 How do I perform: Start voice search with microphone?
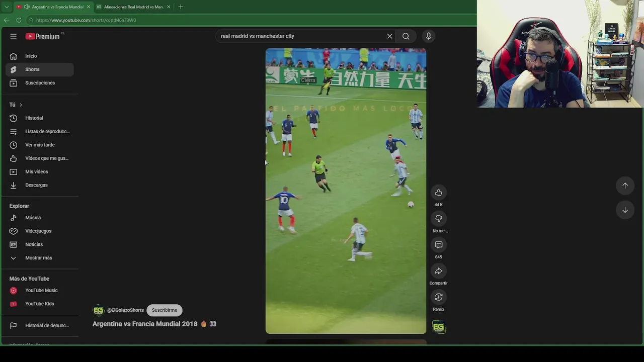tap(429, 36)
